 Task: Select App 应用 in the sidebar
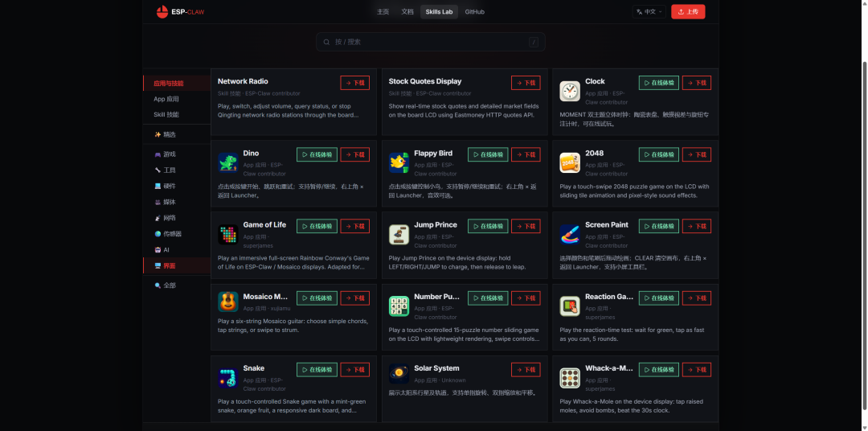click(177, 99)
